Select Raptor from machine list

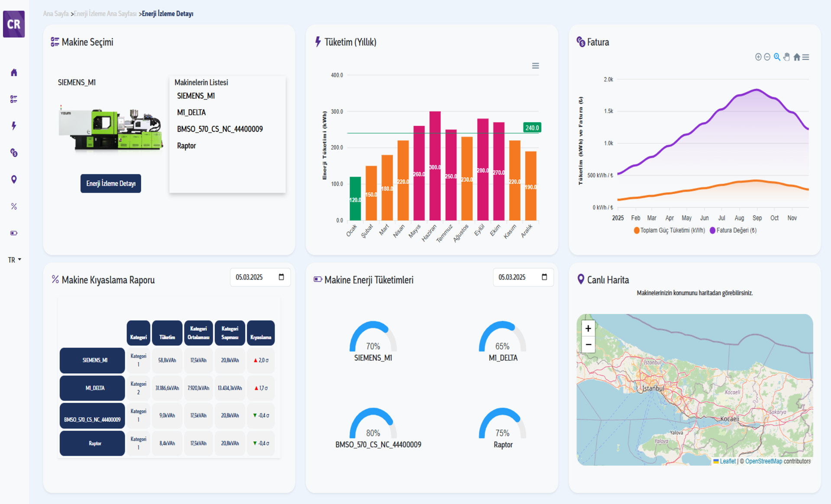point(187,146)
